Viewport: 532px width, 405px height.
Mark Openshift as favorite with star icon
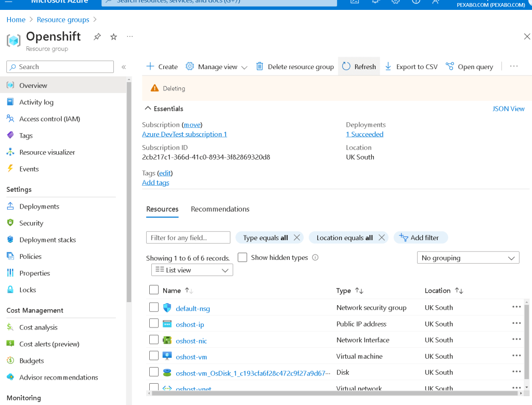click(114, 36)
